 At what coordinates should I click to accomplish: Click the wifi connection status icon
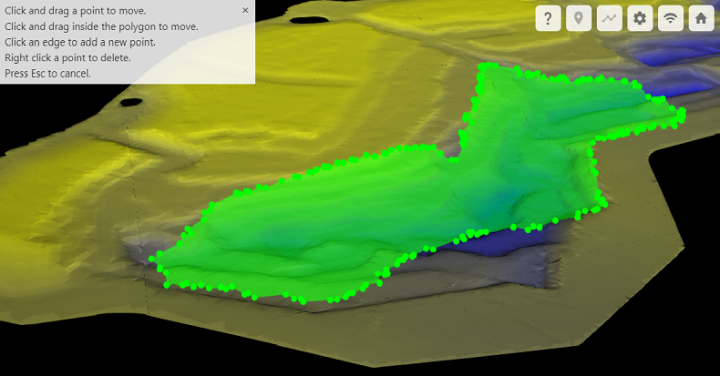click(670, 18)
